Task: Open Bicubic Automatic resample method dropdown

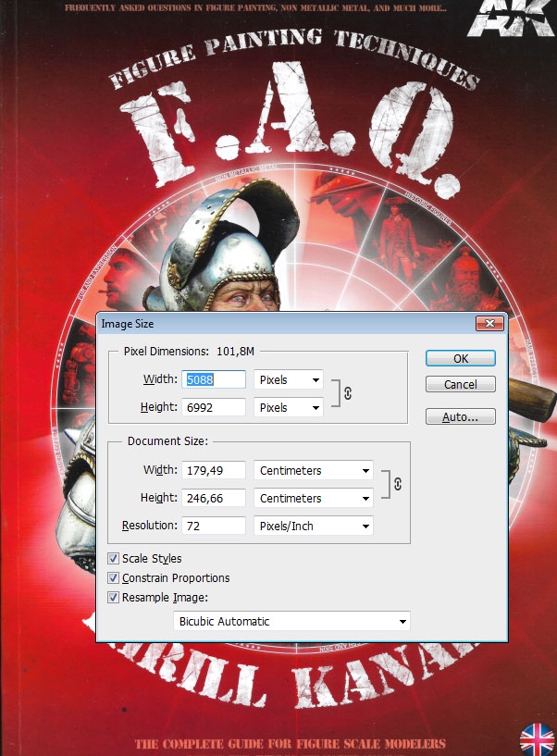Action: pyautogui.click(x=291, y=621)
